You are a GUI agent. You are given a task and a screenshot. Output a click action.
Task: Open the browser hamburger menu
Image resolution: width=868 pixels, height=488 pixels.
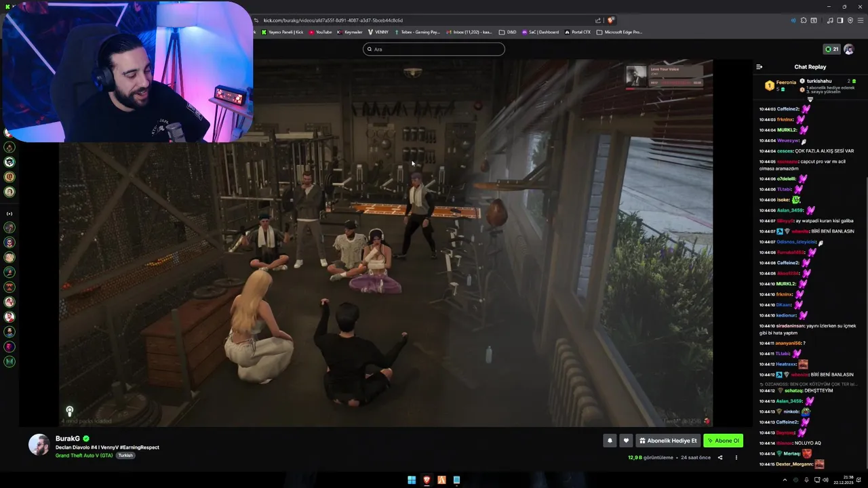[860, 20]
